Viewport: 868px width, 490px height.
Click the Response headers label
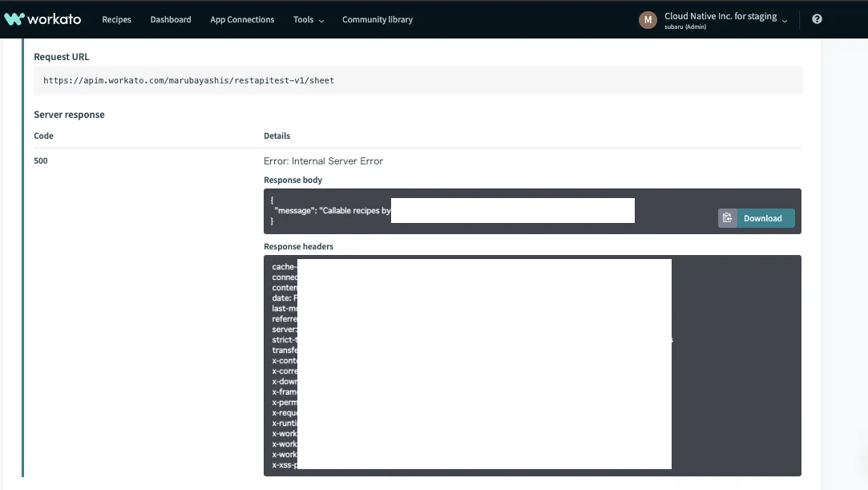pyautogui.click(x=298, y=246)
